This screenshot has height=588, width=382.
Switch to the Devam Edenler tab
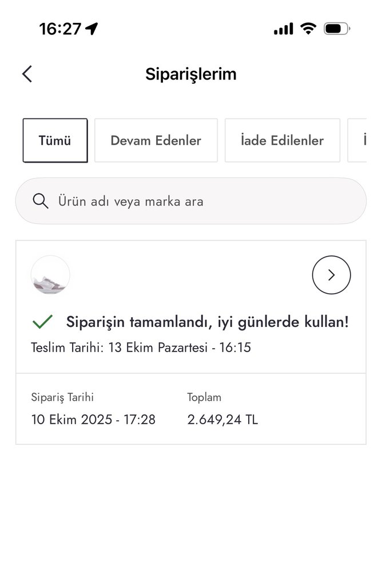[x=156, y=140]
